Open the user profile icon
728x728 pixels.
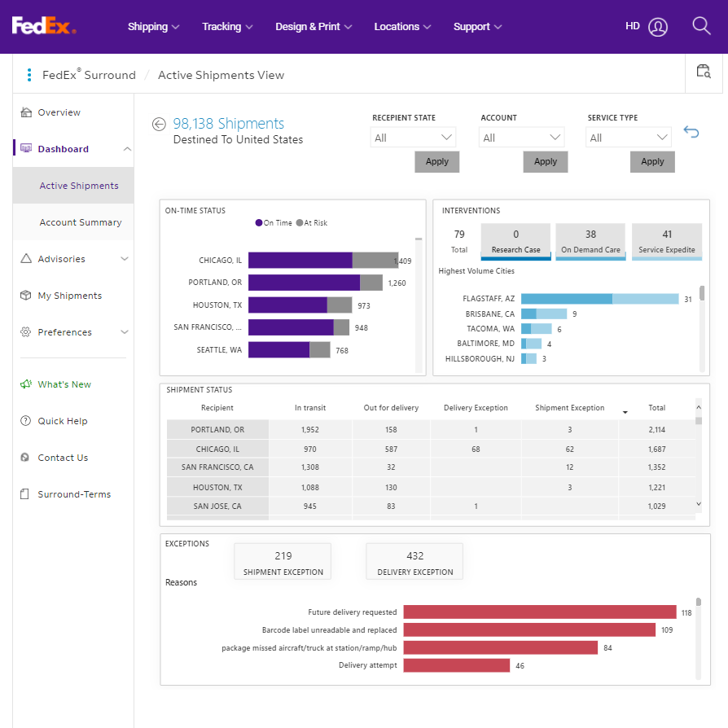[x=658, y=27]
